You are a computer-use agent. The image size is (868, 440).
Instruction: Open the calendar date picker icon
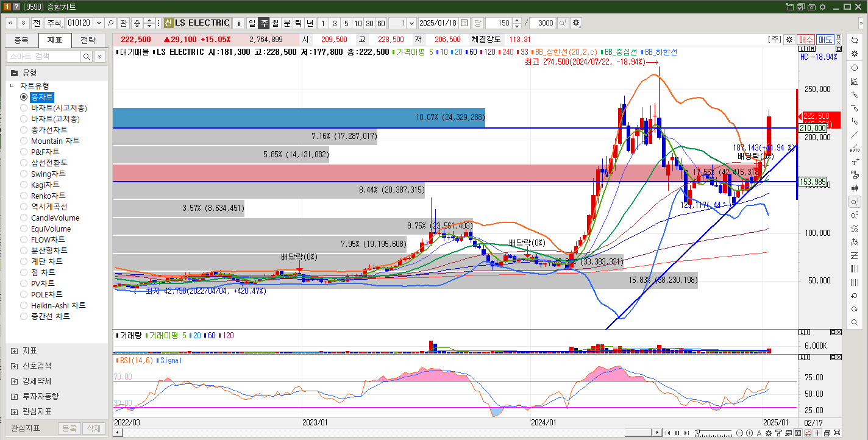[464, 23]
